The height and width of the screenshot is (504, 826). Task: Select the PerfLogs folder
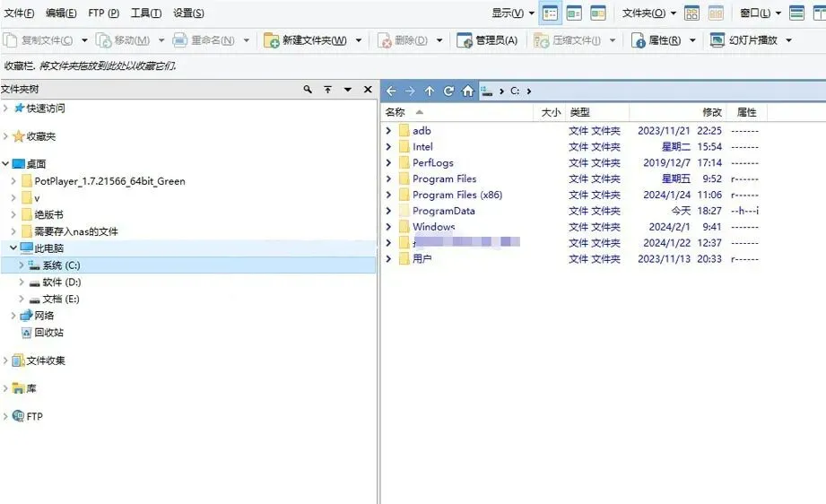[432, 162]
